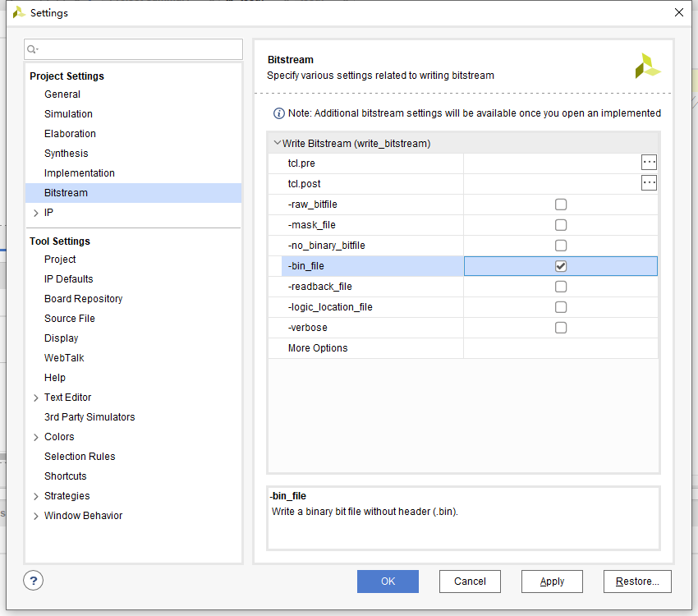Screen dimensions: 698x616
Task: Open help via the question mark icon
Action: tap(33, 581)
